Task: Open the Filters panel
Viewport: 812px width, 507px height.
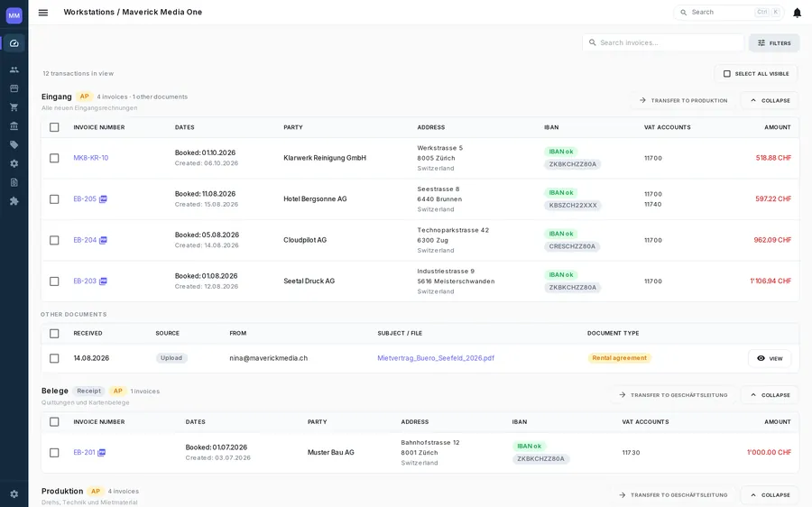Action: (x=774, y=43)
